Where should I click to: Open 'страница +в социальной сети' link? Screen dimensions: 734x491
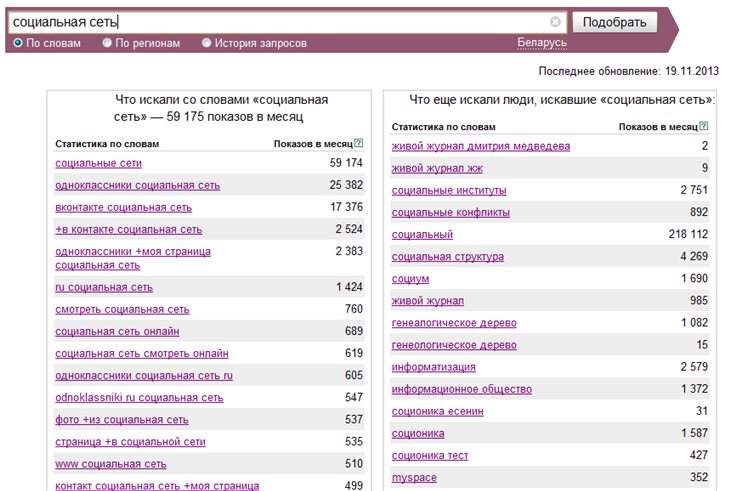130,441
